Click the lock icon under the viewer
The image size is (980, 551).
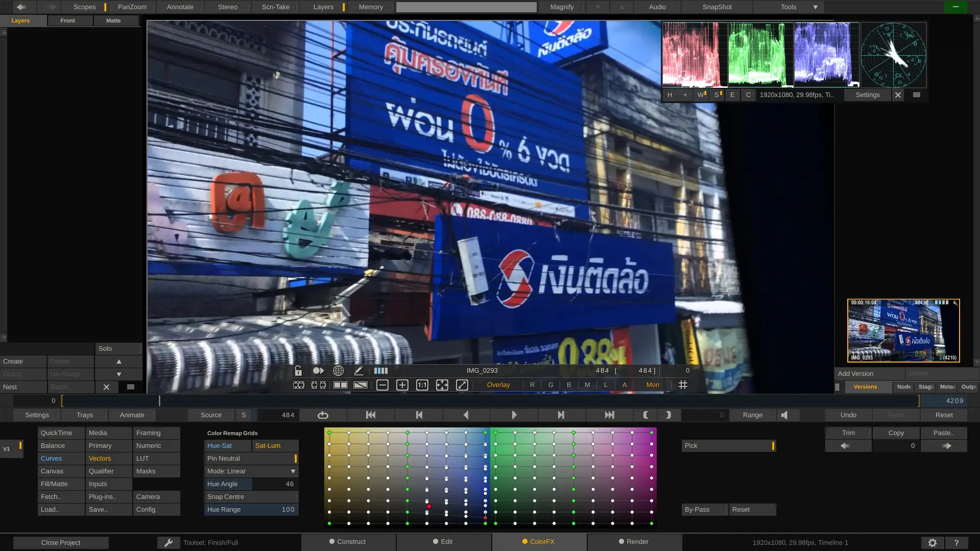click(298, 371)
